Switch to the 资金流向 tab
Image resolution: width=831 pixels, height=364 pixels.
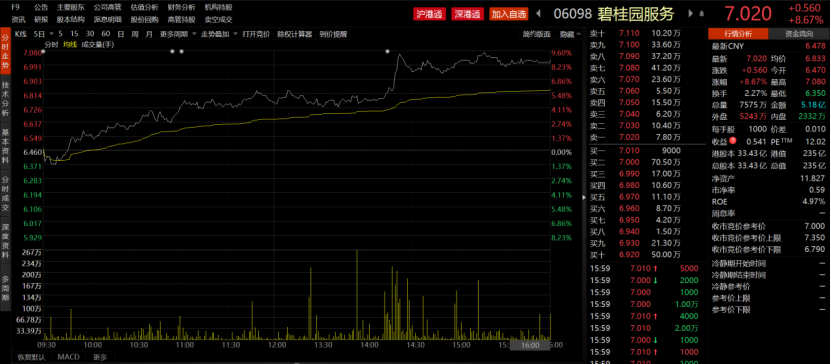tap(799, 34)
